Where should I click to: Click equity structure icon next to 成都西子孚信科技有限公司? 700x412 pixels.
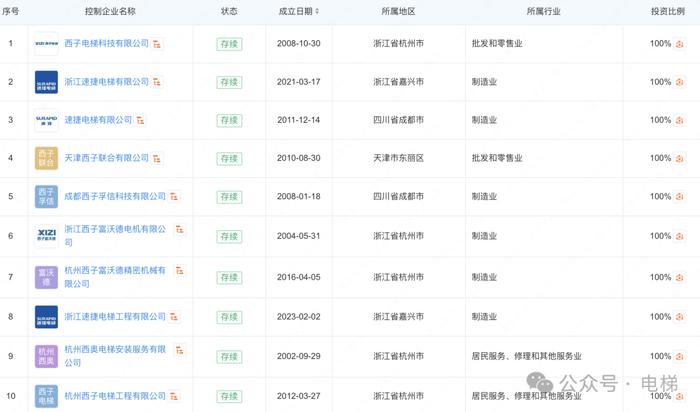174,196
